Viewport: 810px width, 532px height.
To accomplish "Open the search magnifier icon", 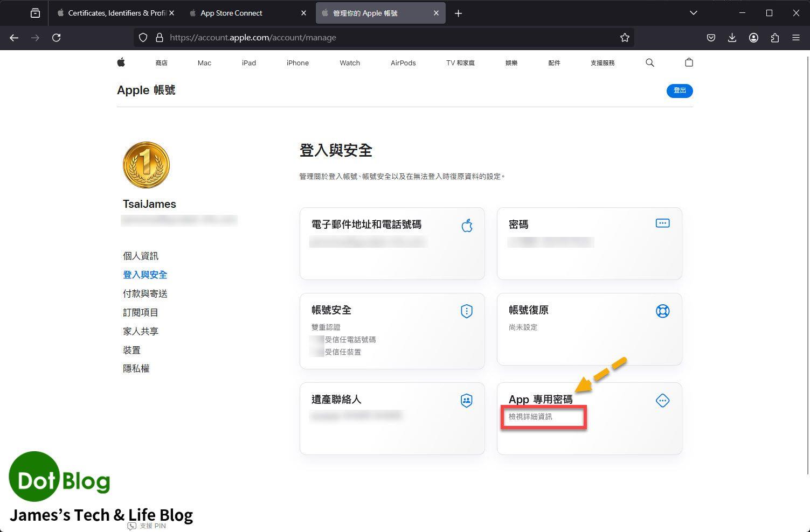I will coord(649,62).
